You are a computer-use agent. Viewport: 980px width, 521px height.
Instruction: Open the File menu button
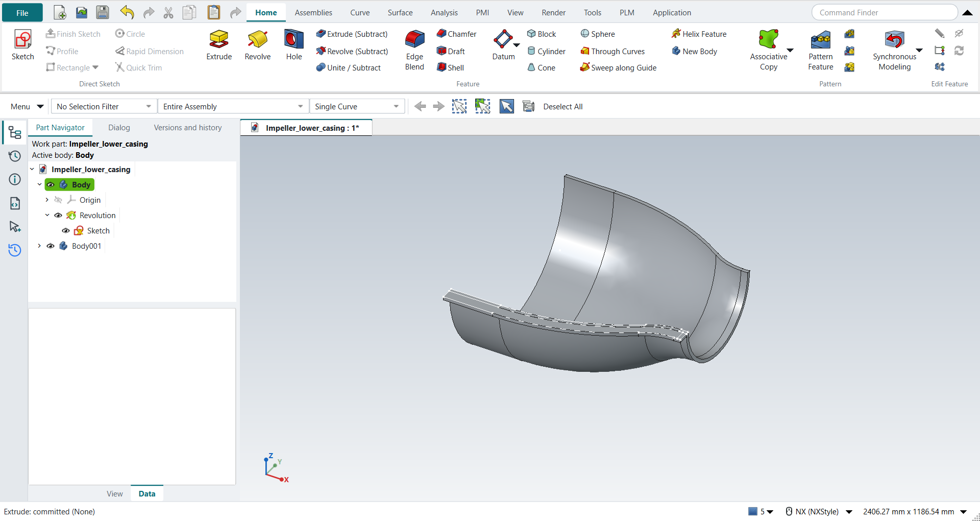click(22, 13)
